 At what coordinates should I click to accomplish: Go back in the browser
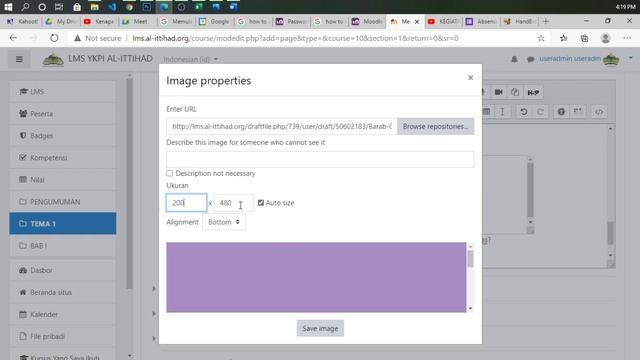pyautogui.click(x=13, y=38)
